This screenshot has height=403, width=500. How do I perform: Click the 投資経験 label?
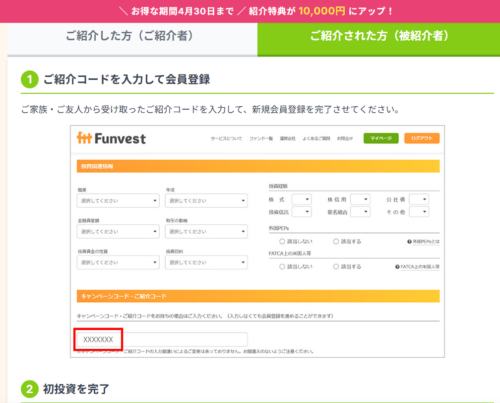pos(278,186)
